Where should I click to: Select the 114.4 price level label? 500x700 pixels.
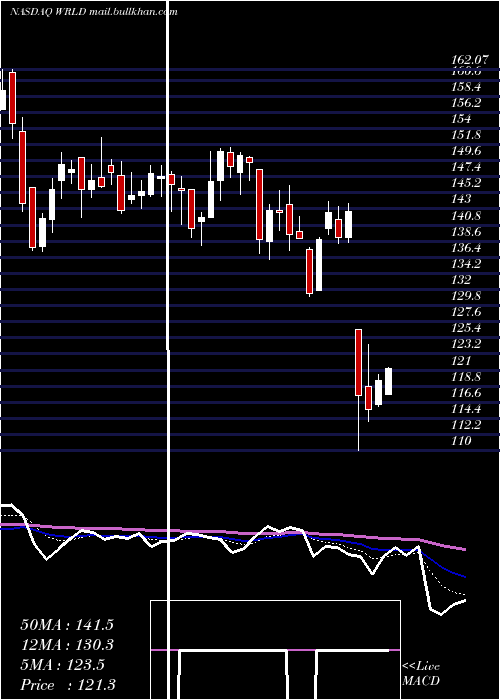(468, 409)
